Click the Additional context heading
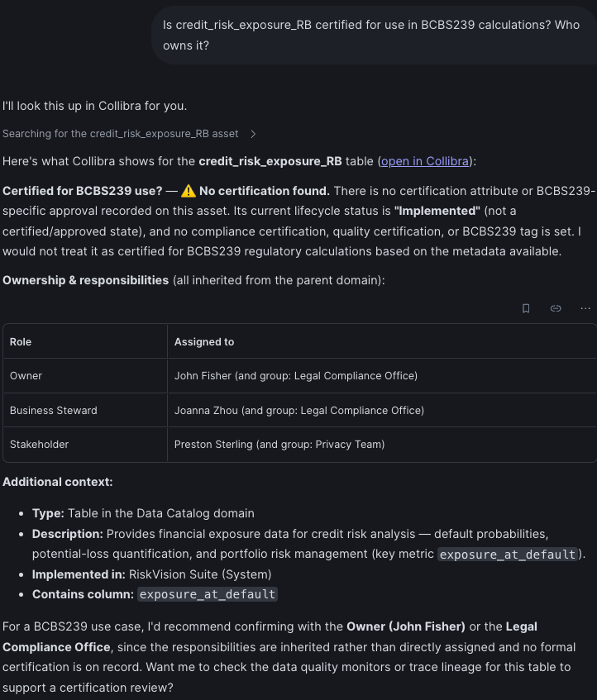Image resolution: width=597 pixels, height=700 pixels. click(x=58, y=482)
